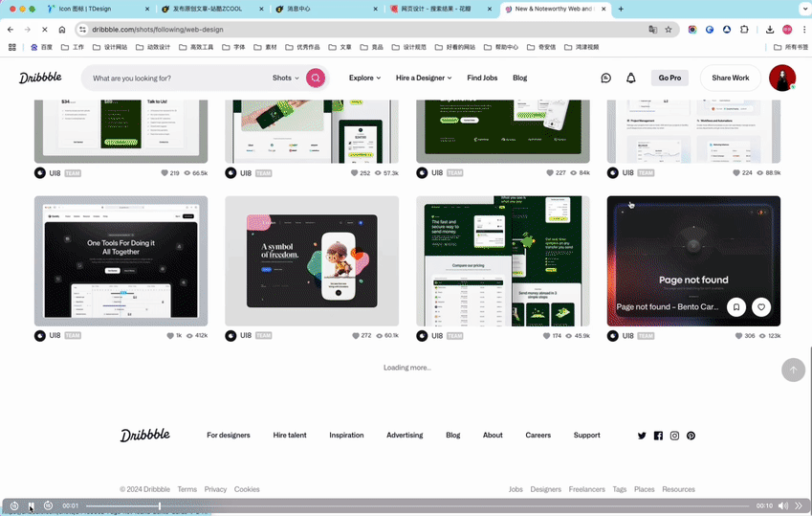Screen dimensions: 812x516
Task: Open the Cookies footer link
Action: pyautogui.click(x=247, y=489)
